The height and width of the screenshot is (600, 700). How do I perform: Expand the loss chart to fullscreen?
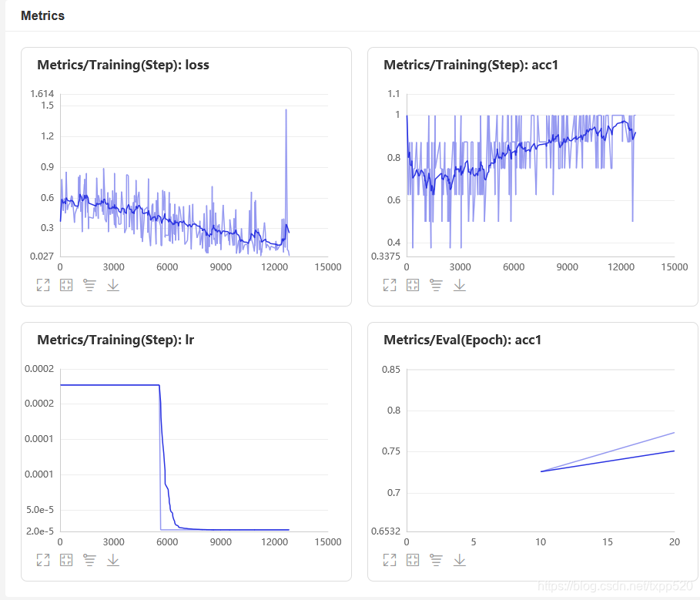(x=43, y=285)
